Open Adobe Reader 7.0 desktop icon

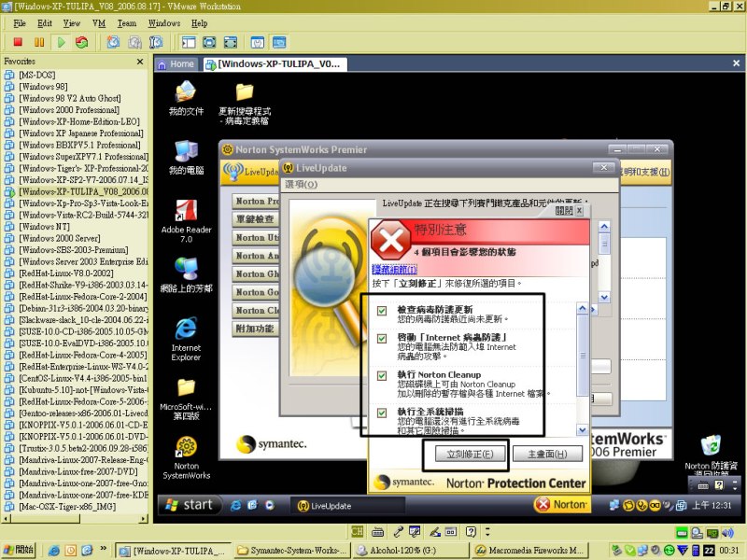pos(186,221)
